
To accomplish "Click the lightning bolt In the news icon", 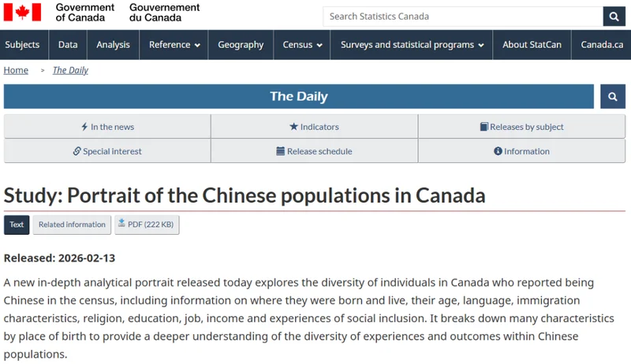I will [x=84, y=127].
